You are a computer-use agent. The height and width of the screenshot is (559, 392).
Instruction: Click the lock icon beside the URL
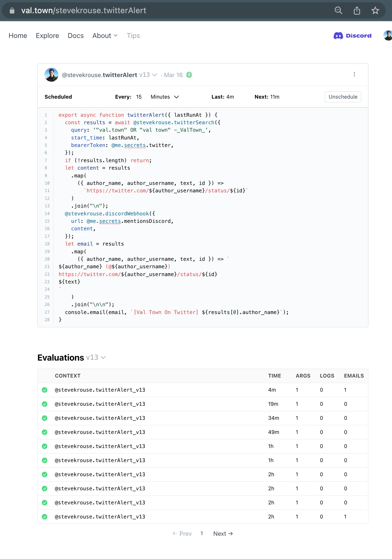[x=12, y=11]
